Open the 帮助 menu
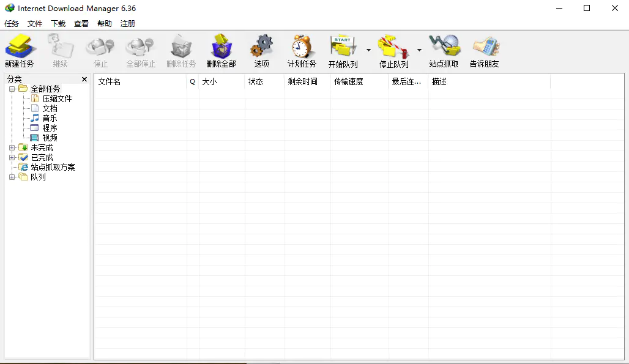This screenshot has width=629, height=364. (x=105, y=24)
